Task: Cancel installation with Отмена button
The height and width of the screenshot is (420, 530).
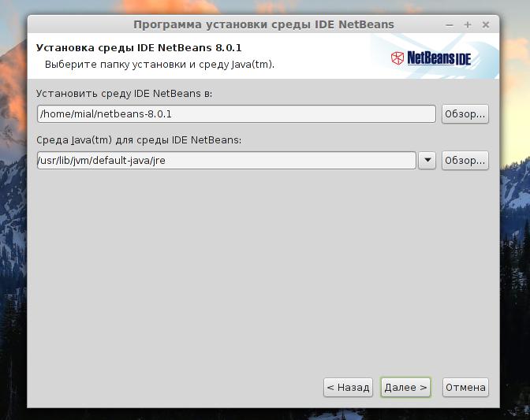Action: tap(465, 387)
